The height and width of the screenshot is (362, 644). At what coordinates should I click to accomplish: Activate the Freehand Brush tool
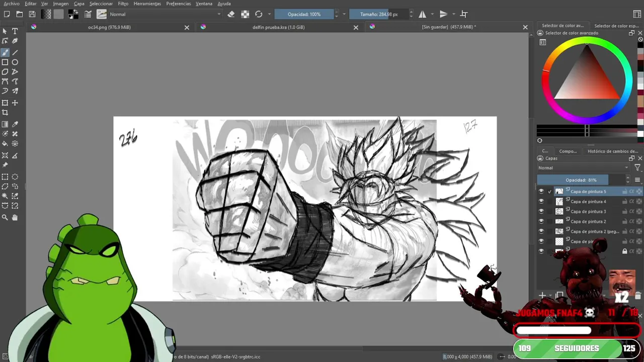coord(5,52)
